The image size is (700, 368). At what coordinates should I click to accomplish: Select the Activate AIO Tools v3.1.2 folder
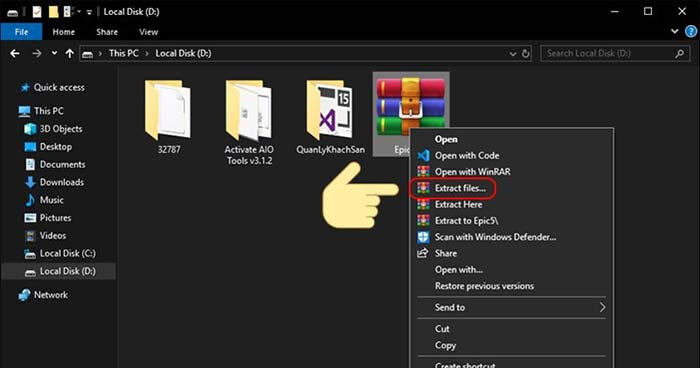[249, 122]
